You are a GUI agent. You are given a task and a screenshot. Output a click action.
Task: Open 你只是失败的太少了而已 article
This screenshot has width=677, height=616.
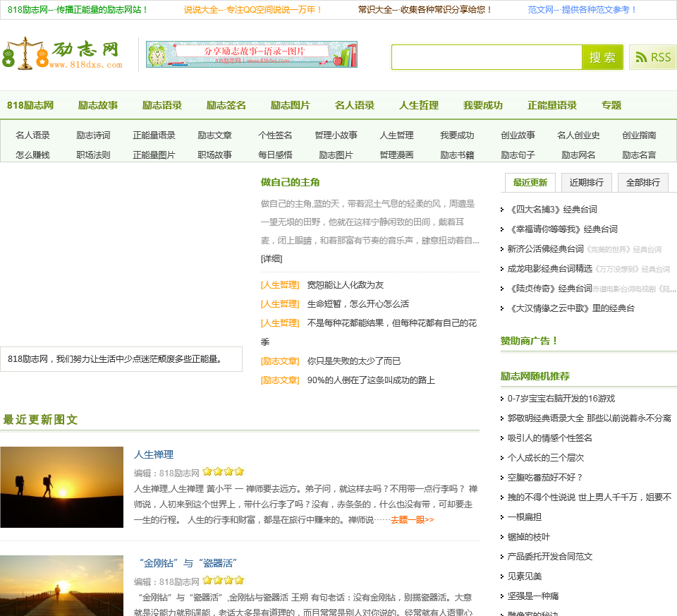353,361
